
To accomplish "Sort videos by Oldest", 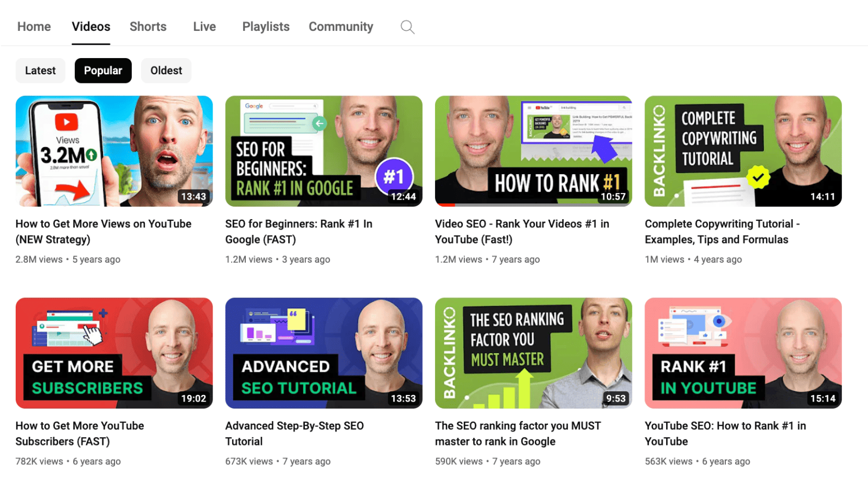I will click(166, 70).
